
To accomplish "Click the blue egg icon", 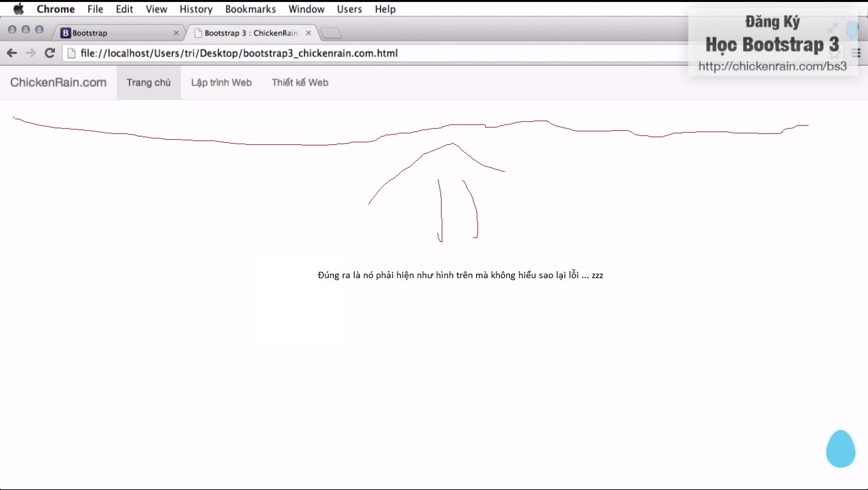I will tap(840, 449).
